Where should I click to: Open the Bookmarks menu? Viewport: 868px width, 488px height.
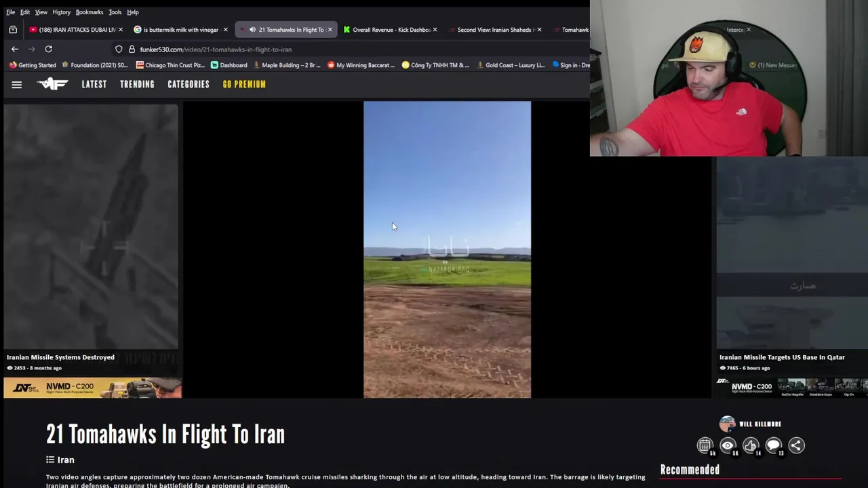coord(90,12)
